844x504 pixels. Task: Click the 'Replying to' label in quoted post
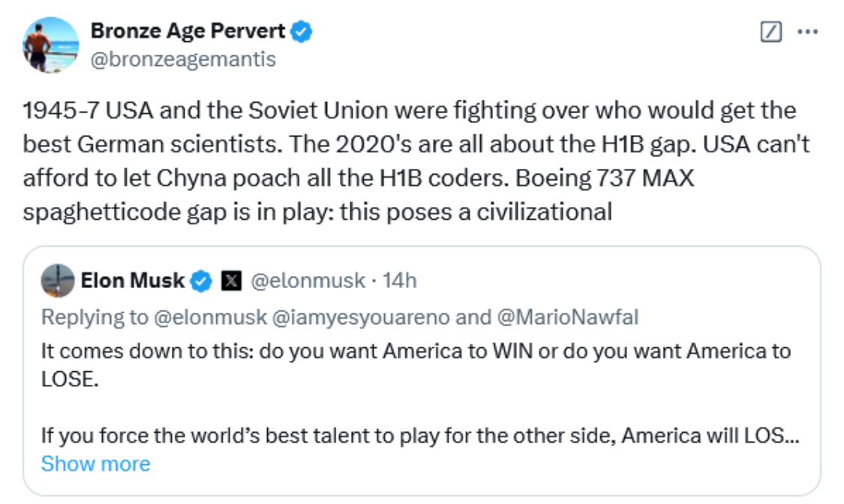pos(95,317)
